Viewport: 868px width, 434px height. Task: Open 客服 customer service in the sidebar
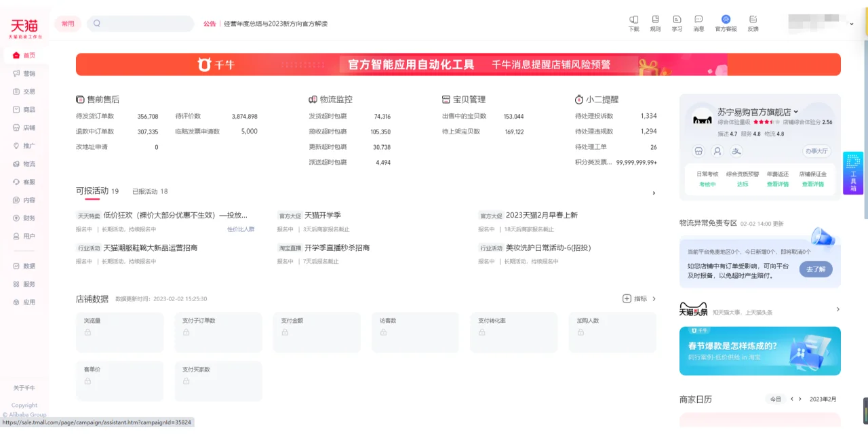24,182
